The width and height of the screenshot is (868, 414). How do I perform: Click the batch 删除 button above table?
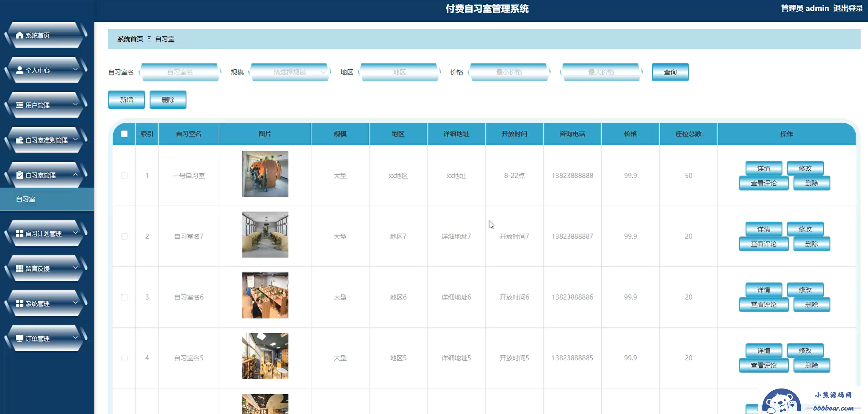(x=168, y=100)
